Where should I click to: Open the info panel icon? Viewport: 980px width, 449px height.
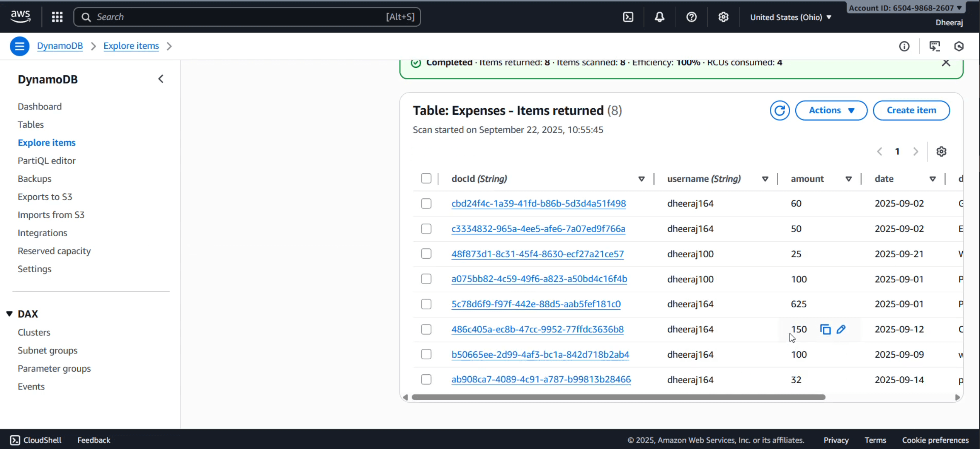904,46
